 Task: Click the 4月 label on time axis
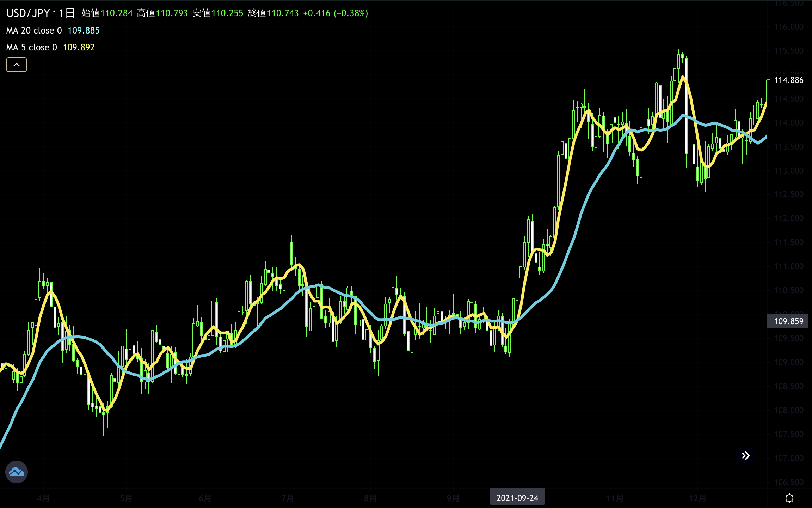tap(43, 498)
